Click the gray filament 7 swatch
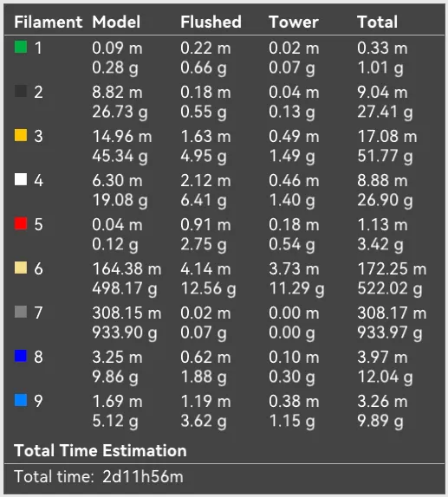This screenshot has height=497, width=448. pos(21,312)
